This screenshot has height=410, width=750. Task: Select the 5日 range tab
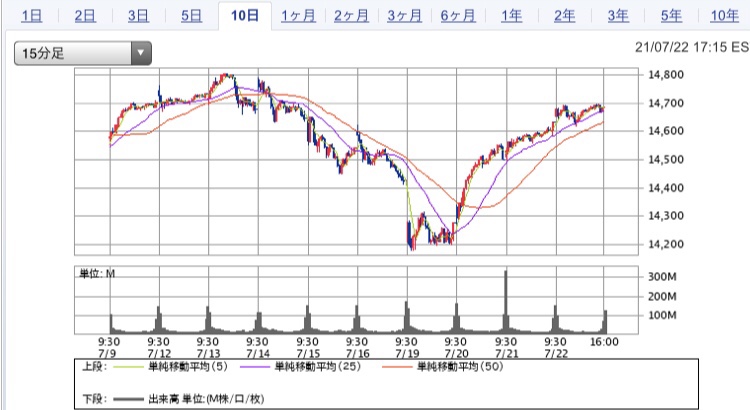pos(191,16)
